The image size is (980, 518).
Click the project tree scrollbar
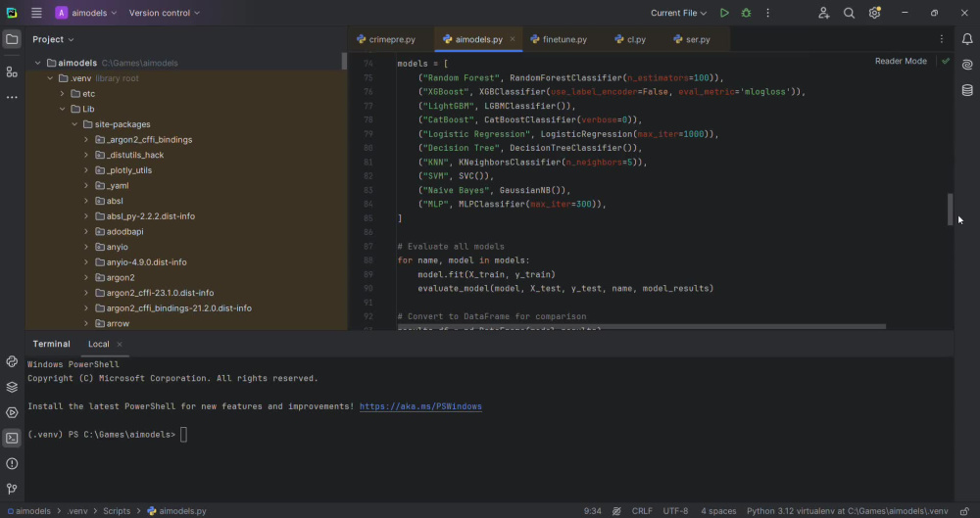(x=344, y=61)
